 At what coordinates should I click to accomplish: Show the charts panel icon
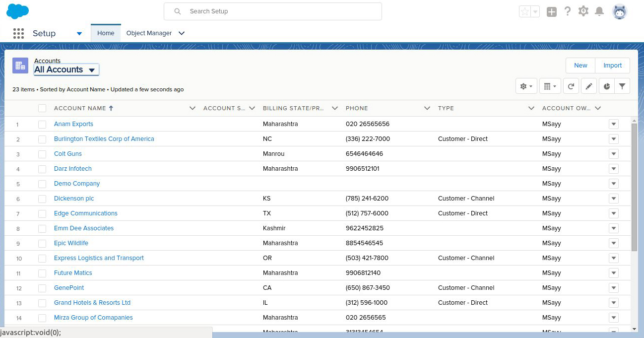coord(607,86)
